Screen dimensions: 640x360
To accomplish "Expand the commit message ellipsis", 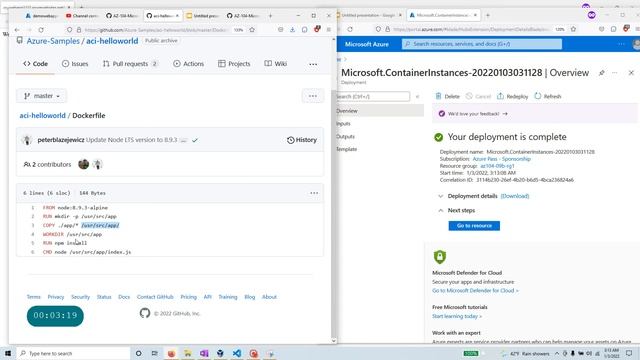I will click(183, 140).
